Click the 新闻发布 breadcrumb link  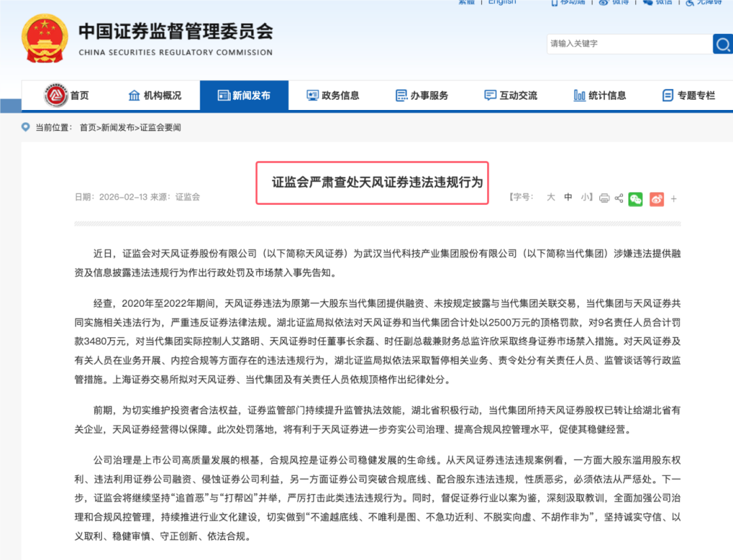click(118, 128)
